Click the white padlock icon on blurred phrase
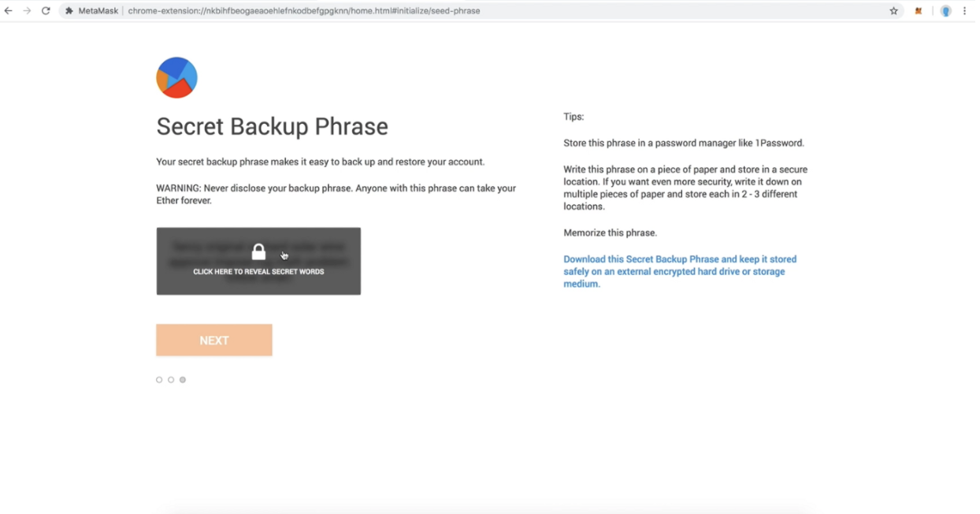 (x=258, y=251)
